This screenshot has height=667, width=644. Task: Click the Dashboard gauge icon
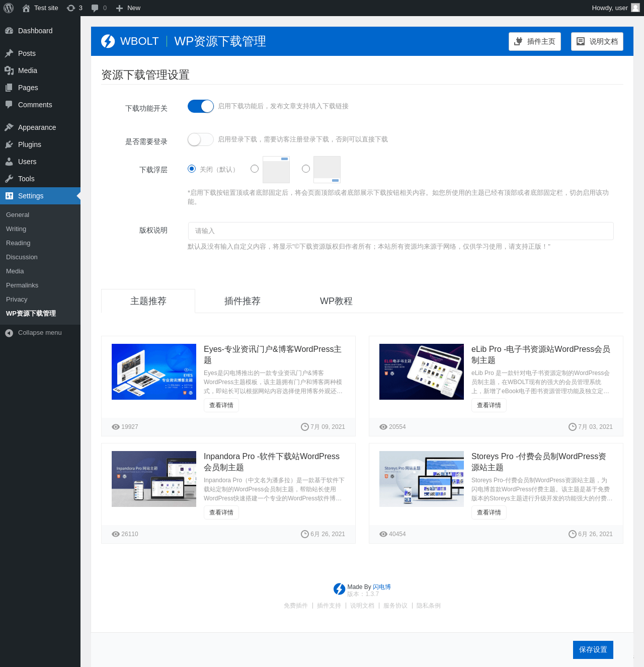pyautogui.click(x=9, y=31)
